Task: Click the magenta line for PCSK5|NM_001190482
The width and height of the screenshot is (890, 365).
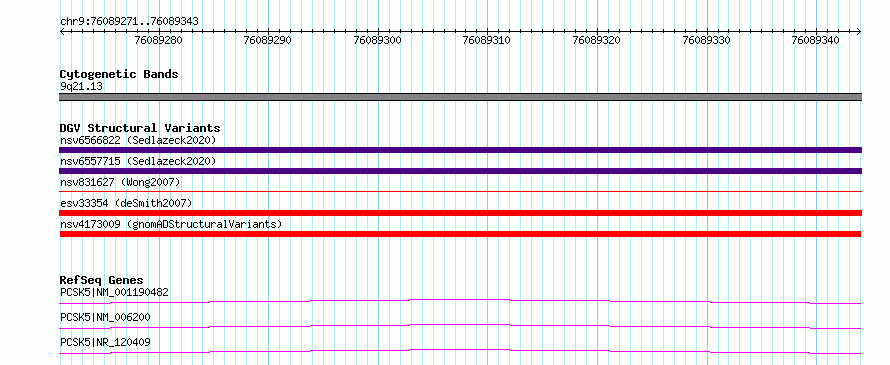Action: [460, 301]
